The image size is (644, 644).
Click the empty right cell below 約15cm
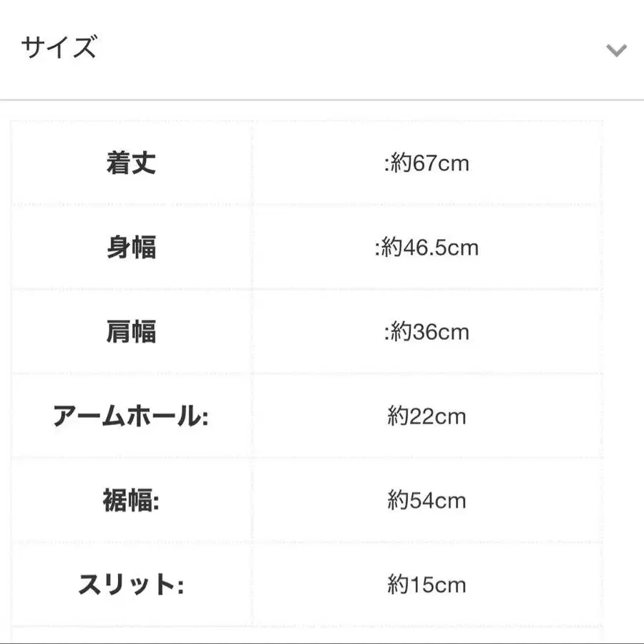426,635
